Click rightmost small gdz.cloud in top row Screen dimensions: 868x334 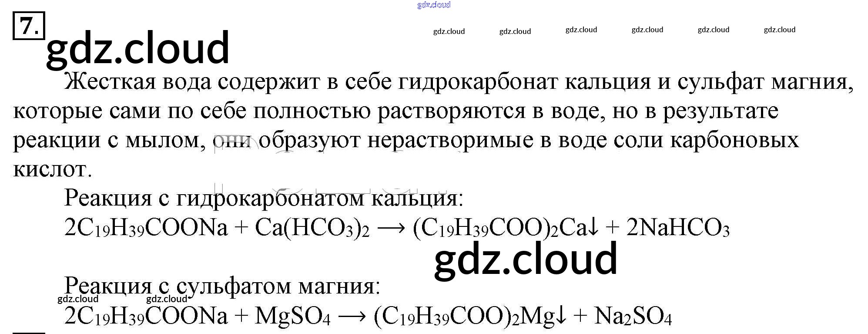click(779, 30)
